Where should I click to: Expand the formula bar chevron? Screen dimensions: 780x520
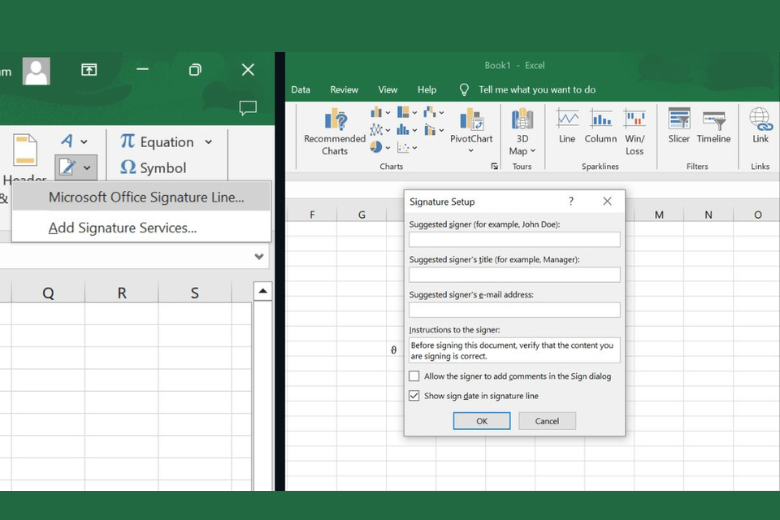click(259, 257)
